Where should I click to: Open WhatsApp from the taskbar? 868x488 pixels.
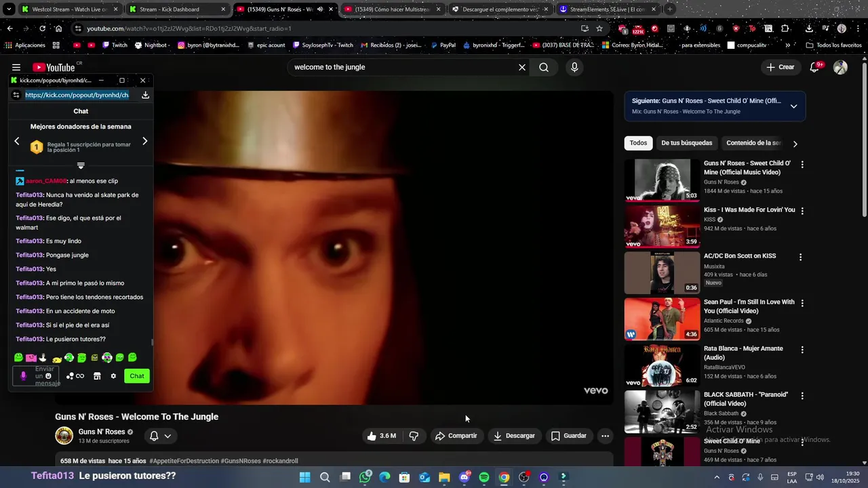366,477
